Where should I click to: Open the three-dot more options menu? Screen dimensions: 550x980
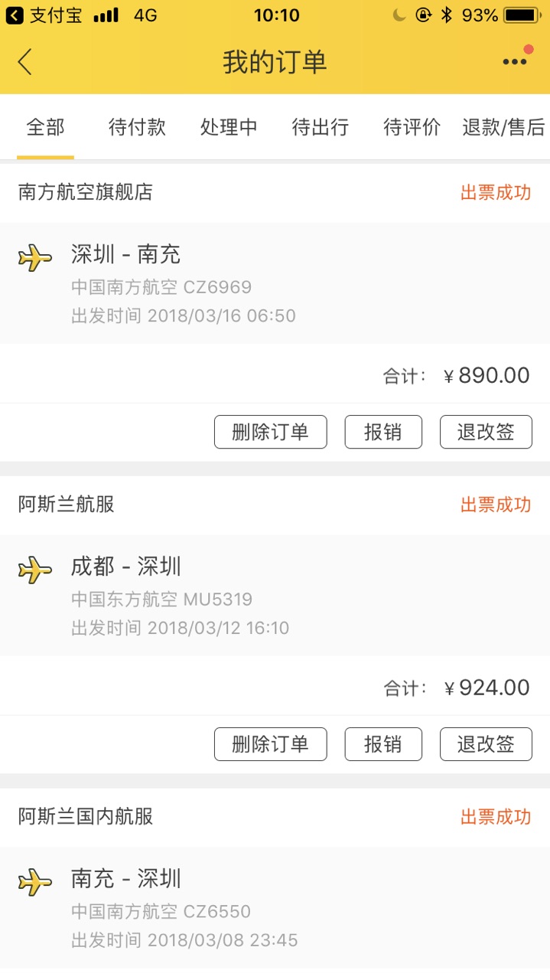[515, 62]
